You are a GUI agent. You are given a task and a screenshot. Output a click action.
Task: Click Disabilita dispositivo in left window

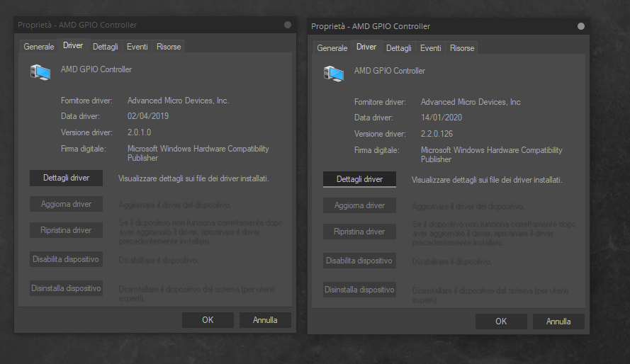tap(67, 259)
